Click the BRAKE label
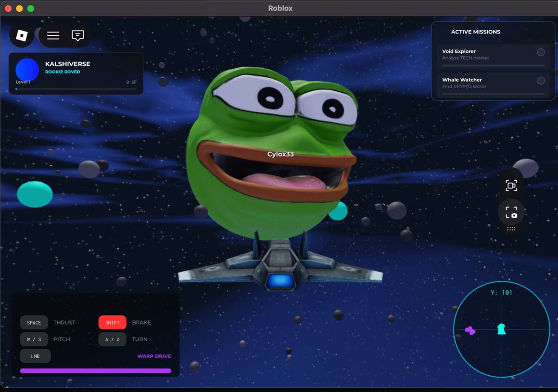 click(x=141, y=322)
